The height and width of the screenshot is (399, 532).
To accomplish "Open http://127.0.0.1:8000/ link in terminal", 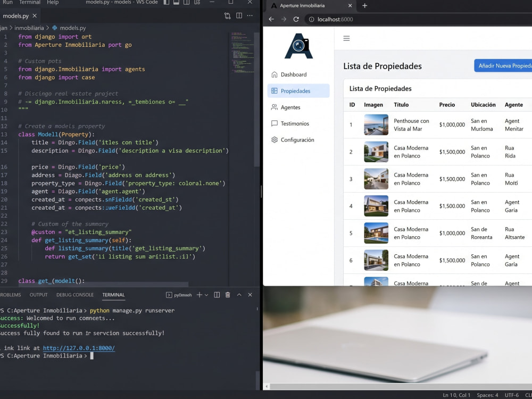I will tap(79, 348).
